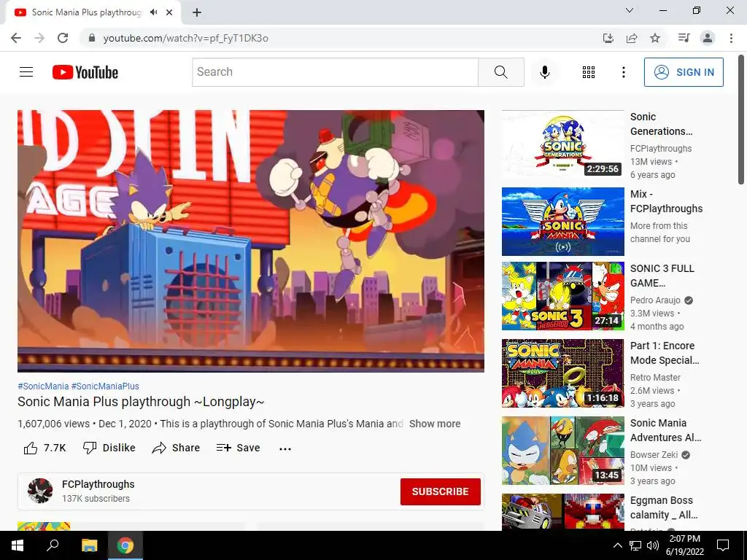Like the video with thumbs-up 7.7K

click(44, 448)
